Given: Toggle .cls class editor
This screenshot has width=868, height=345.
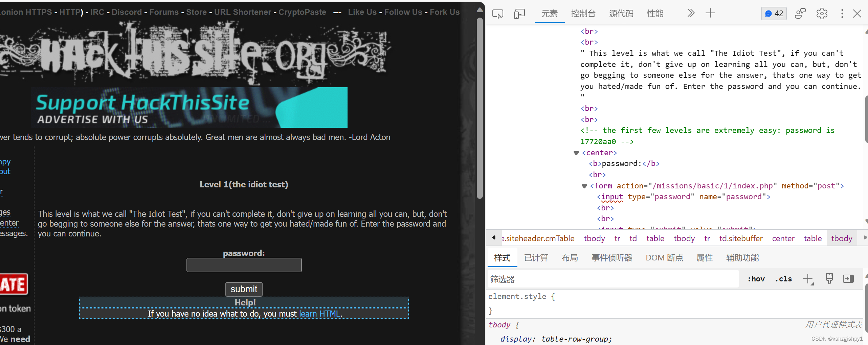Looking at the screenshot, I should [x=783, y=279].
